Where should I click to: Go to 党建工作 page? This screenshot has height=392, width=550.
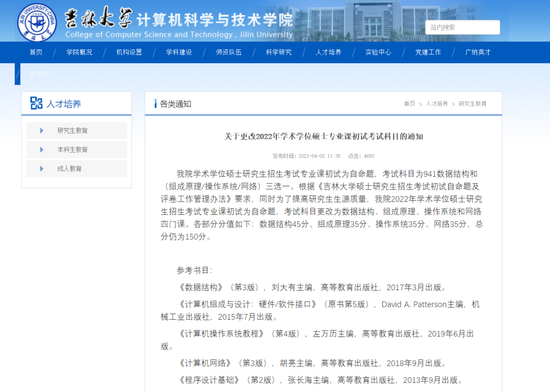[428, 52]
